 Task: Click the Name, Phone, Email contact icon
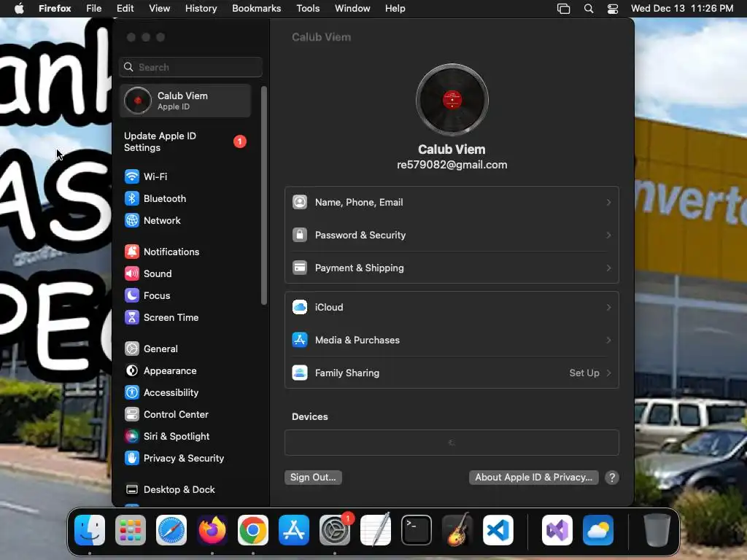(x=300, y=203)
